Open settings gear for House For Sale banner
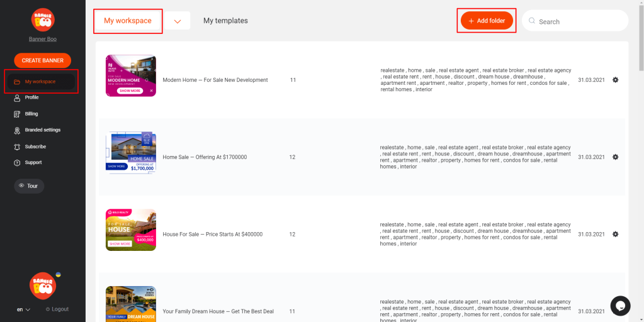Screen dimensions: 644x322 point(615,234)
